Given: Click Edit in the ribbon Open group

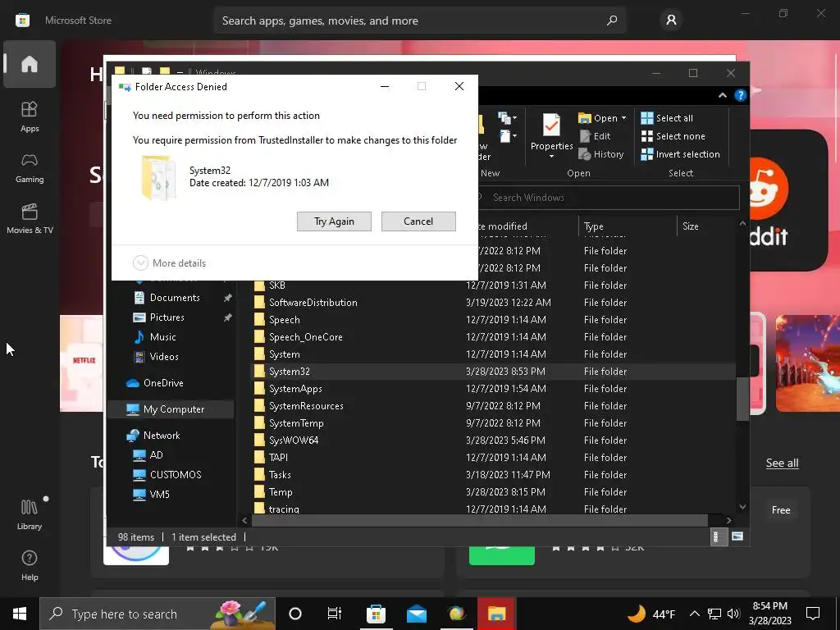Looking at the screenshot, I should [595, 136].
